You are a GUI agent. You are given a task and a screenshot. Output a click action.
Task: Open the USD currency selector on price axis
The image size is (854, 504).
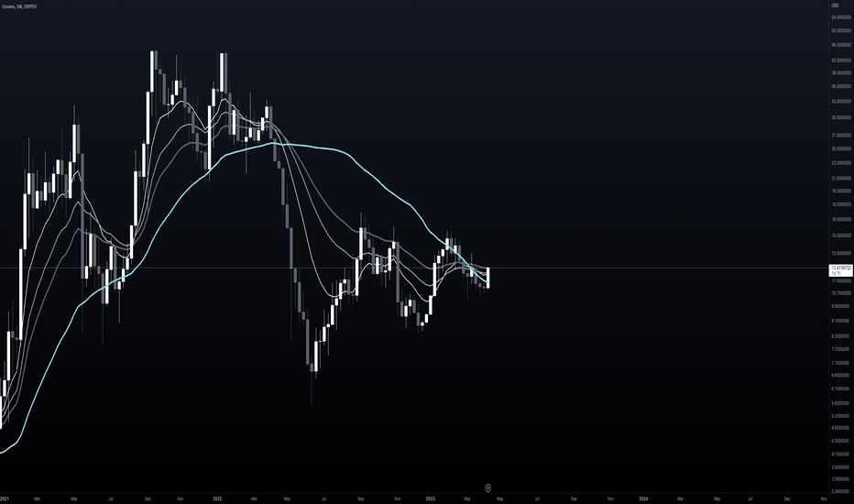point(835,5)
